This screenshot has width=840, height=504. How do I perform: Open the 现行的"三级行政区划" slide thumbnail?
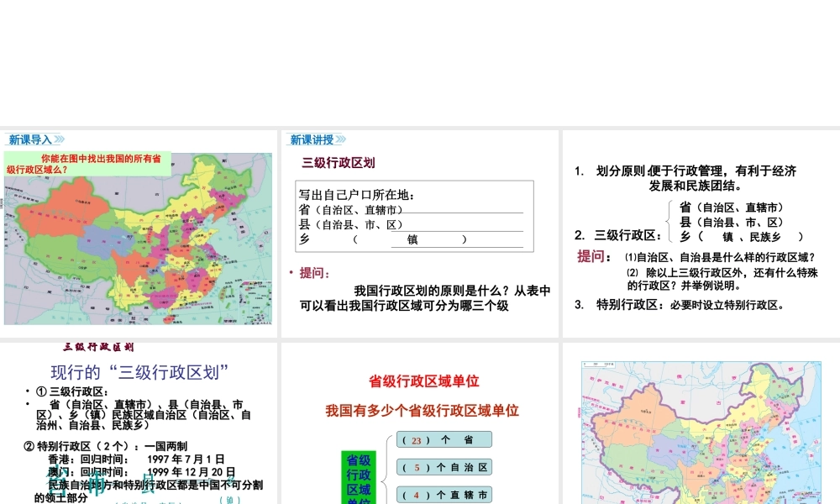(139, 423)
